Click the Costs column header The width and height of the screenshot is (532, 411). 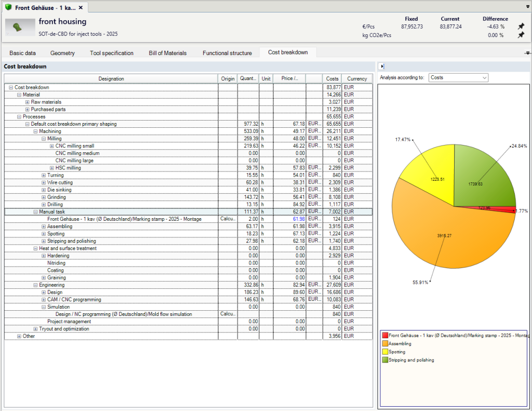[332, 78]
